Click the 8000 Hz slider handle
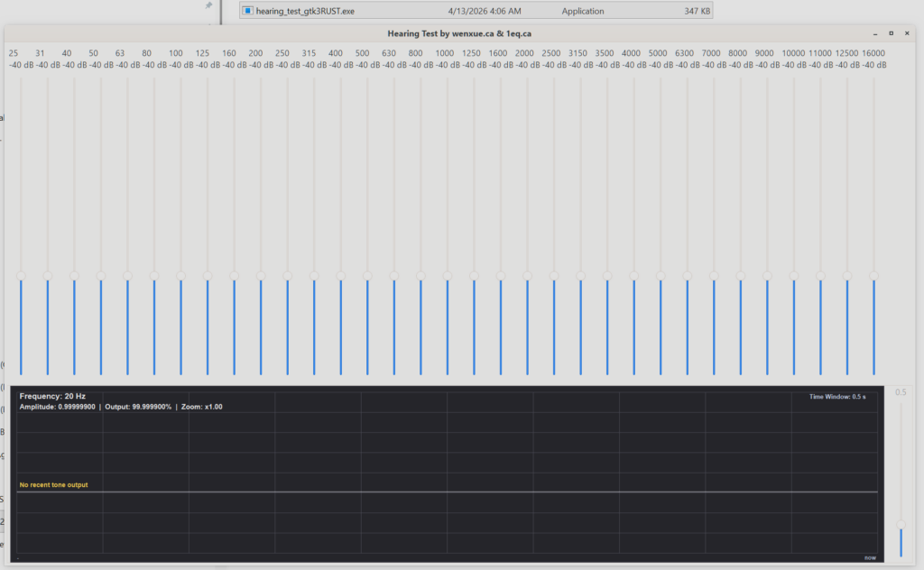The image size is (924, 570). tap(740, 275)
